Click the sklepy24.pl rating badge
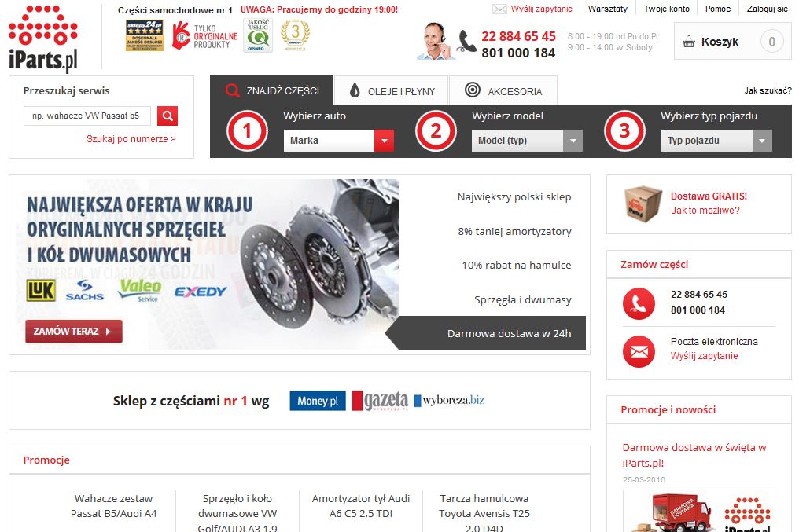This screenshot has height=532, width=799. tap(145, 35)
